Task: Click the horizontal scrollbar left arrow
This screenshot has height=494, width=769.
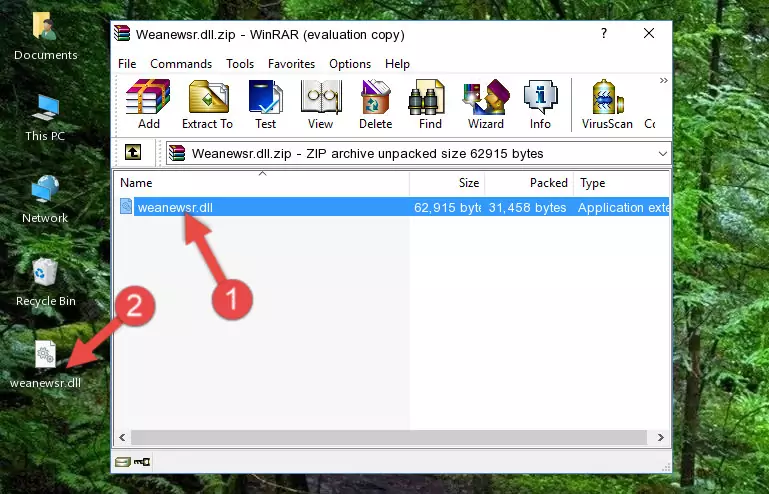Action: point(122,437)
